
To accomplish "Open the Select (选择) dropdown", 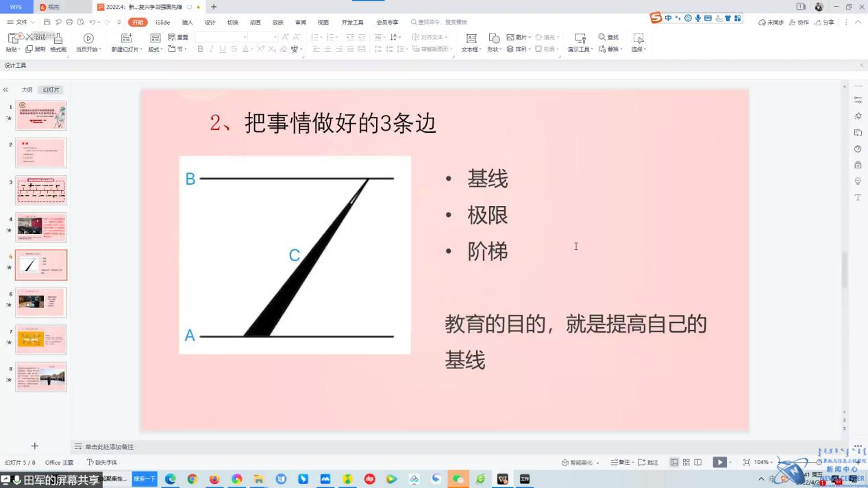I will (638, 49).
